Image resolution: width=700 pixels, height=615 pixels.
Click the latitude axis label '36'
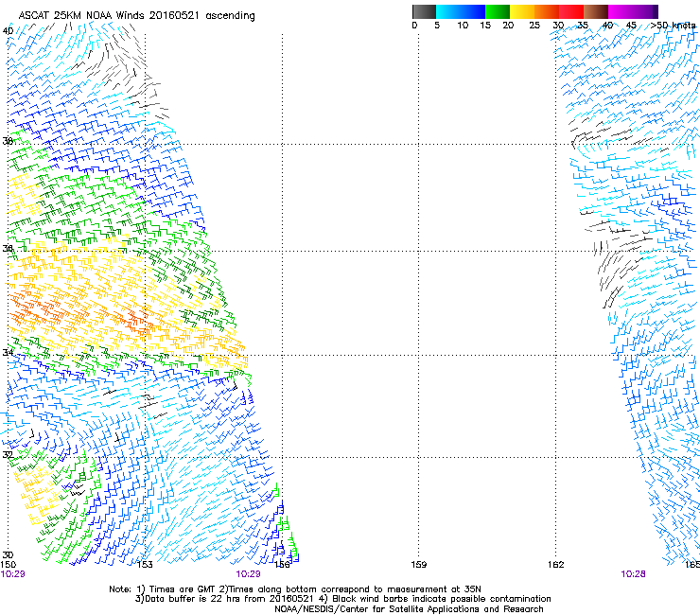click(8, 248)
